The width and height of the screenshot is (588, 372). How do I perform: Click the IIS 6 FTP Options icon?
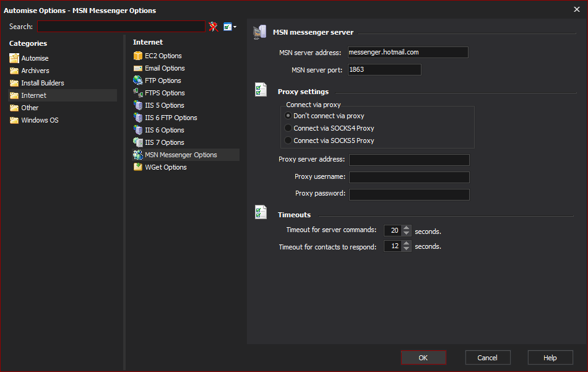tap(138, 118)
